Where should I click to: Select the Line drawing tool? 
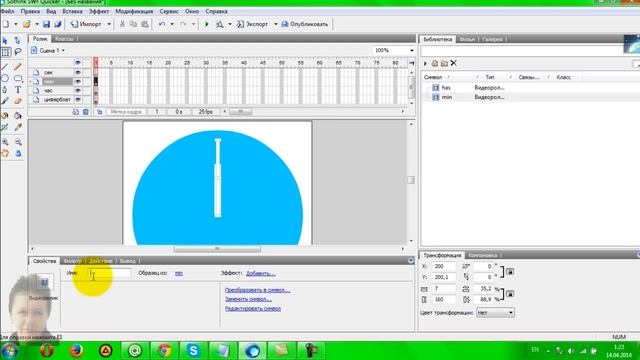point(5,67)
